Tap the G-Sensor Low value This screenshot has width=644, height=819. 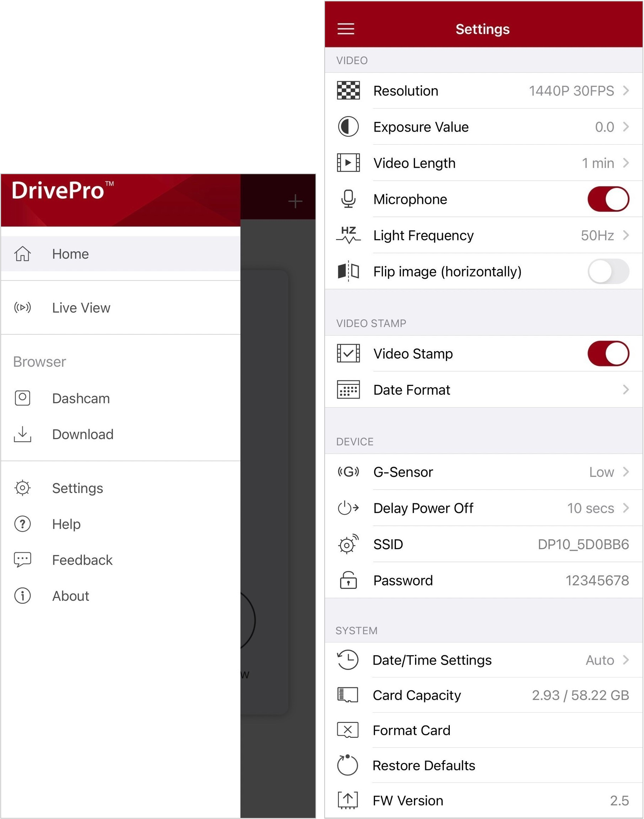[x=601, y=472]
